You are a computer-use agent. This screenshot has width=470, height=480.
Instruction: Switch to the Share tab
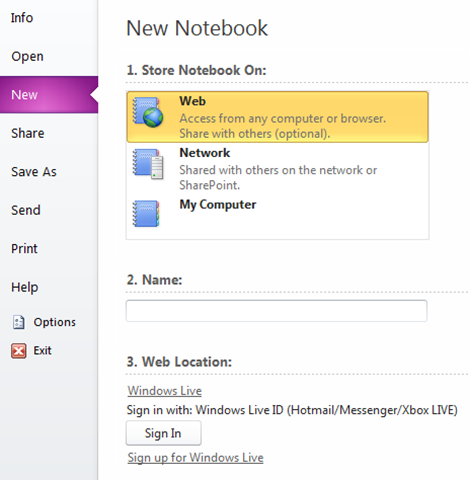(28, 133)
